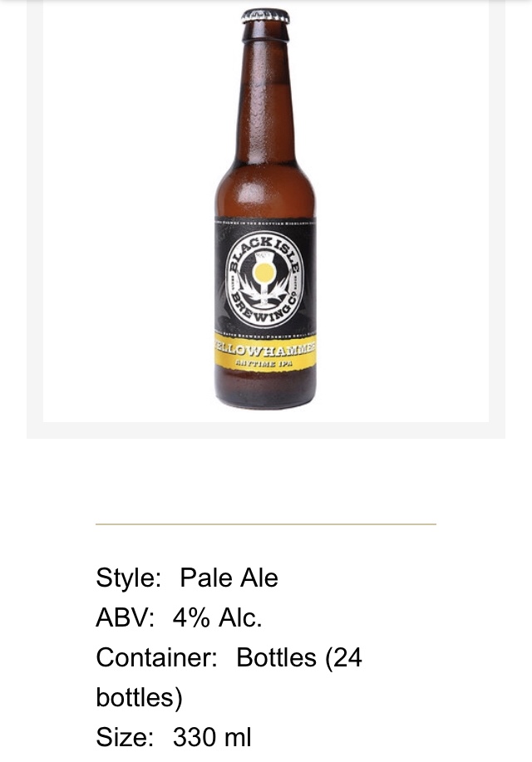
Task: Click the 4% Alc. value
Action: click(x=217, y=617)
